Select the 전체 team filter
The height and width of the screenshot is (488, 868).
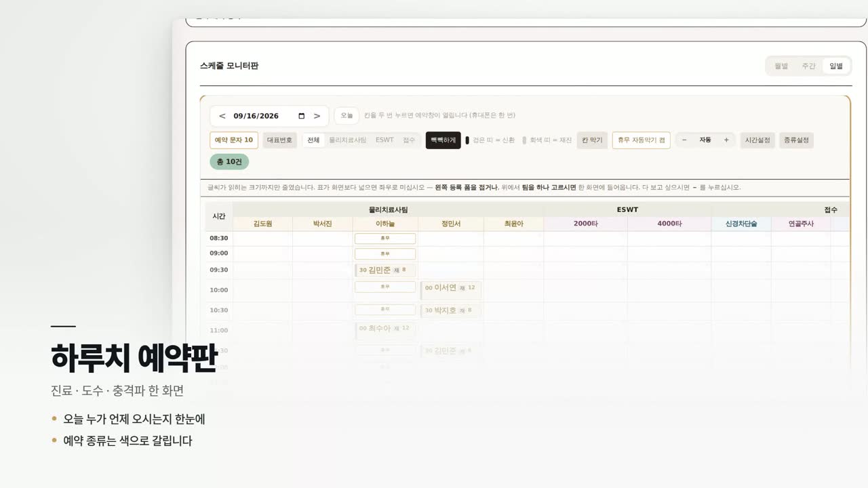pos(313,140)
